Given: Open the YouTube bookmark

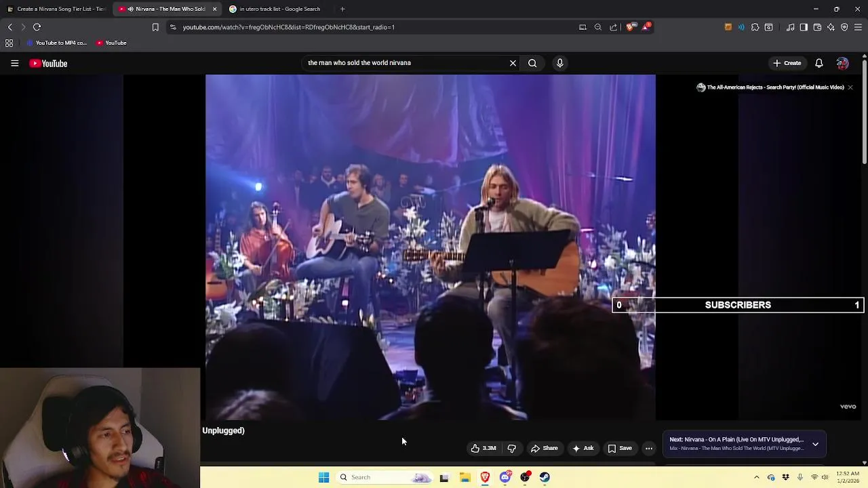Looking at the screenshot, I should 111,43.
